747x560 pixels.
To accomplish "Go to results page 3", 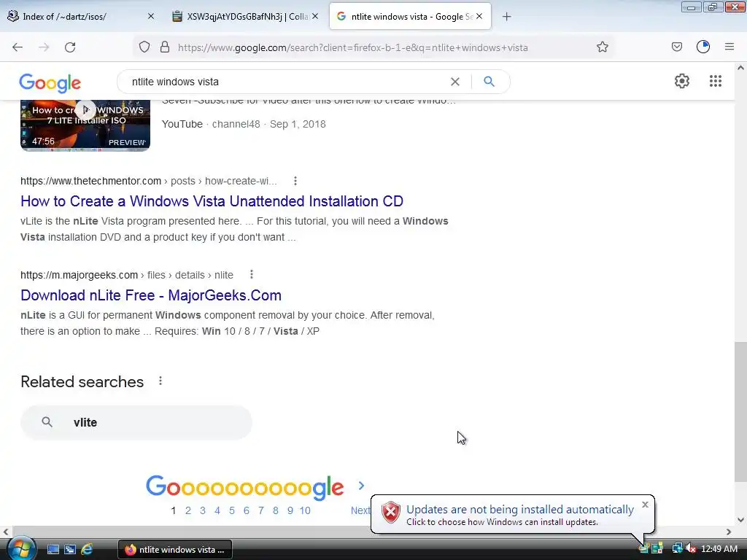I will click(x=203, y=510).
